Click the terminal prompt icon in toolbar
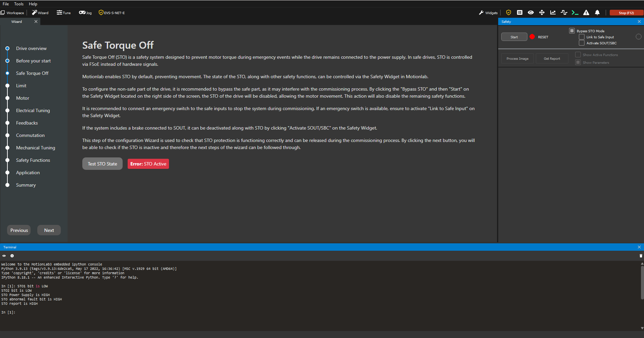 coord(575,13)
